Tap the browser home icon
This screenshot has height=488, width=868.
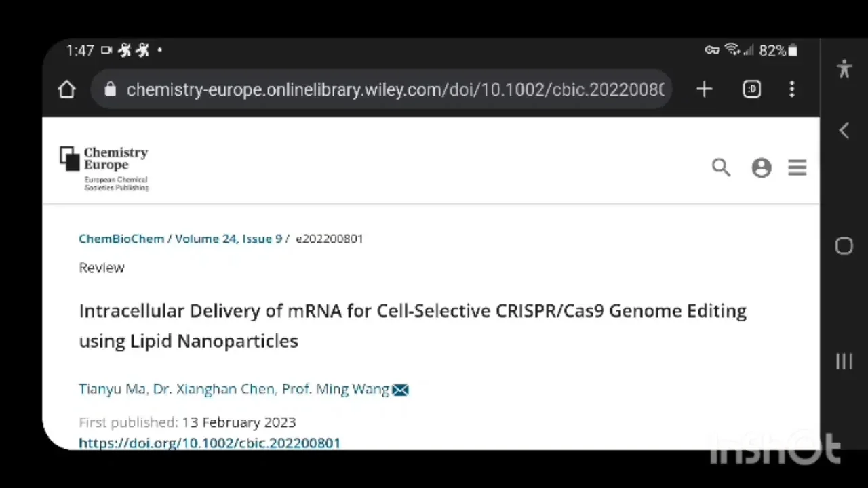click(x=66, y=89)
